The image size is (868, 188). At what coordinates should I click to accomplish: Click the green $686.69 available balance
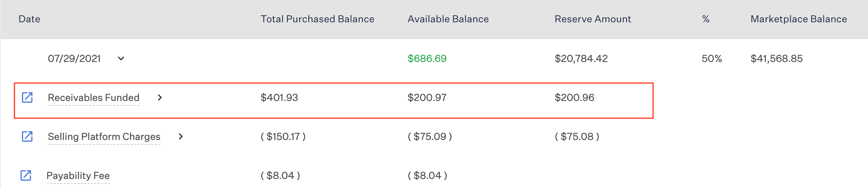tap(427, 58)
